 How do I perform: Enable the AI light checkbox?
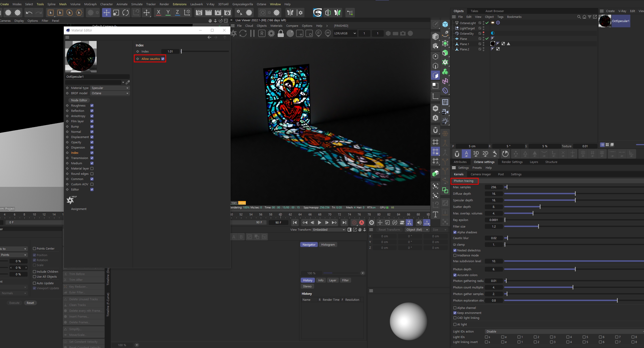(x=455, y=324)
